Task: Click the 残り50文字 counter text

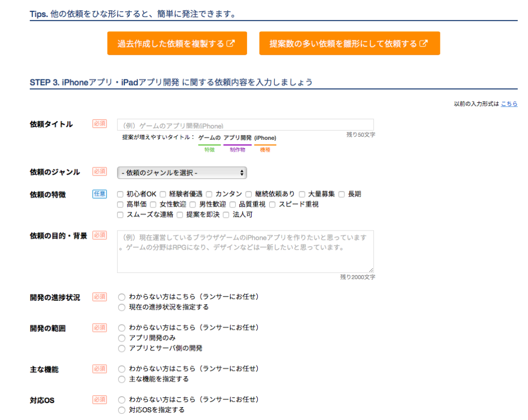Action: point(360,135)
